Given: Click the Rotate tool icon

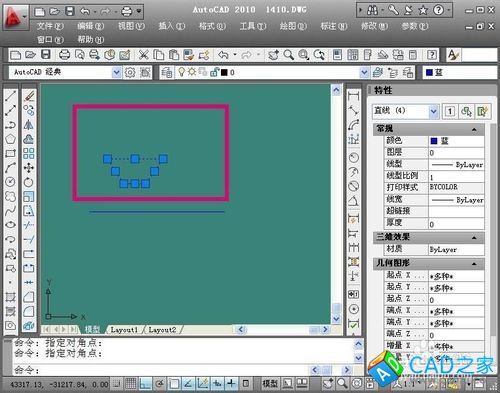Looking at the screenshot, I should [x=29, y=182].
